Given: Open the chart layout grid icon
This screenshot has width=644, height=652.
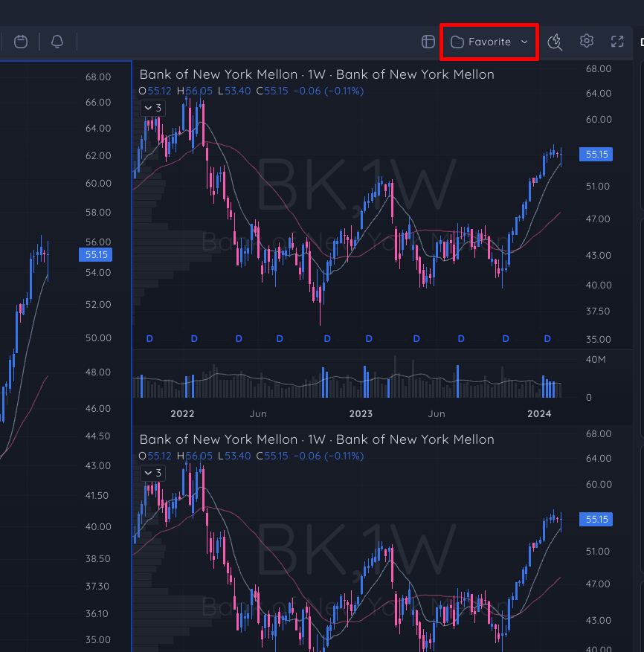Looking at the screenshot, I should 428,42.
